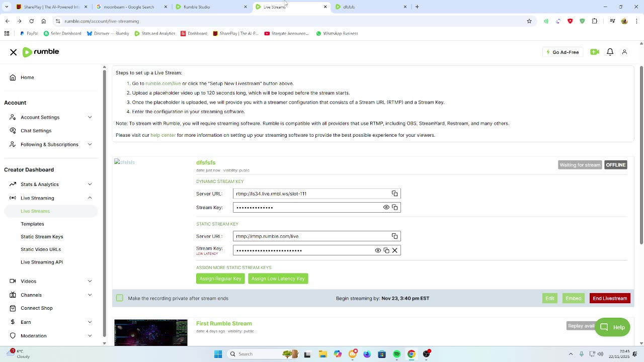Open File Explorer from the taskbar
This screenshot has width=644, height=362.
point(323,354)
